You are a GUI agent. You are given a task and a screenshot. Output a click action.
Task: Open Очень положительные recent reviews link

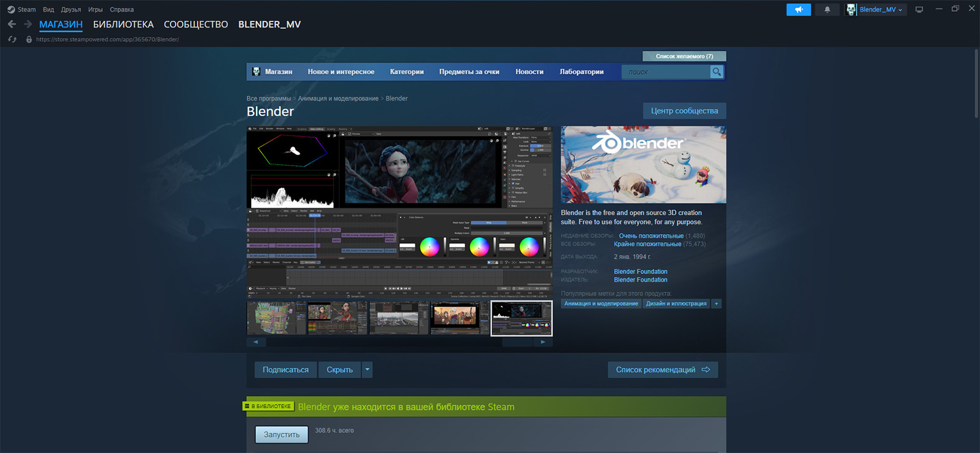651,236
